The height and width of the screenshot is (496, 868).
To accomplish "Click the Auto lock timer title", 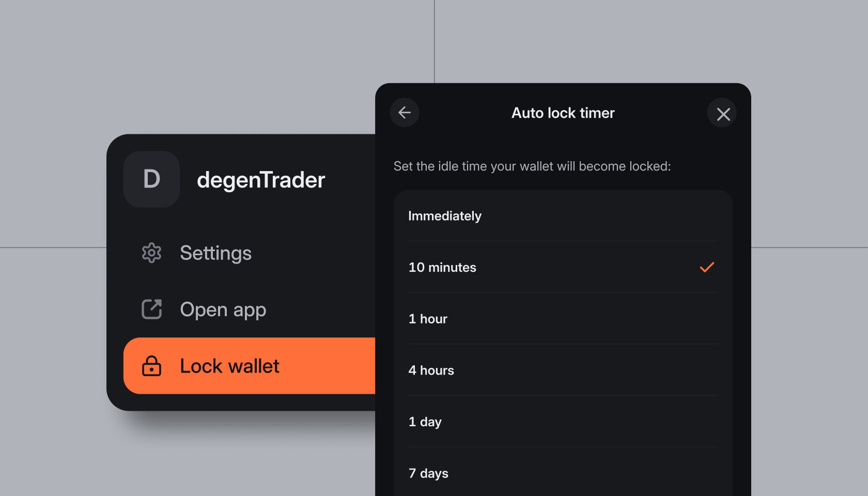I will click(563, 113).
